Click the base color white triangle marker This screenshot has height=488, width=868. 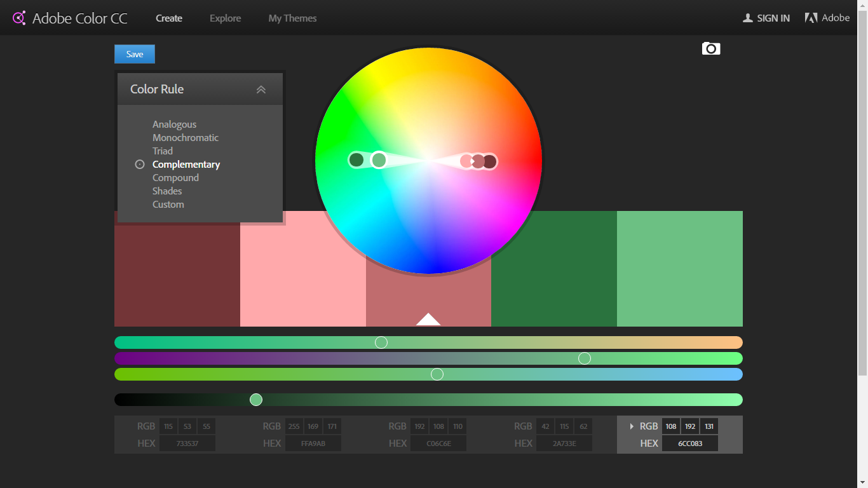(428, 319)
